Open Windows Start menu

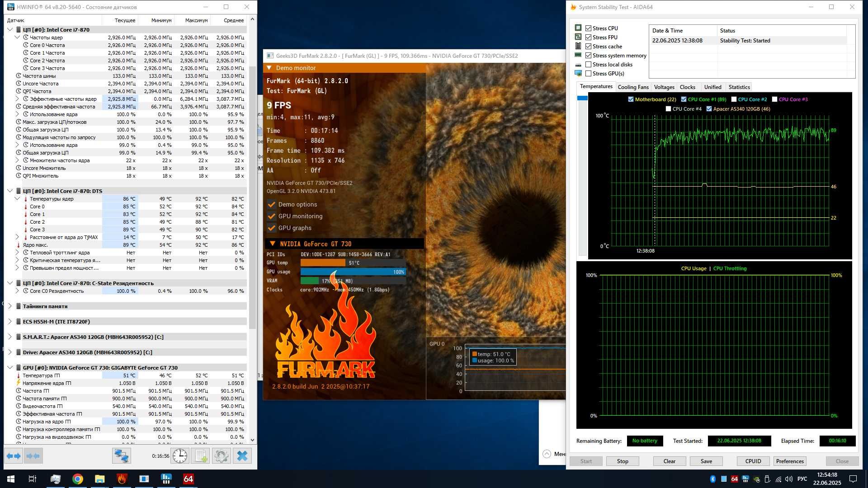click(x=11, y=479)
